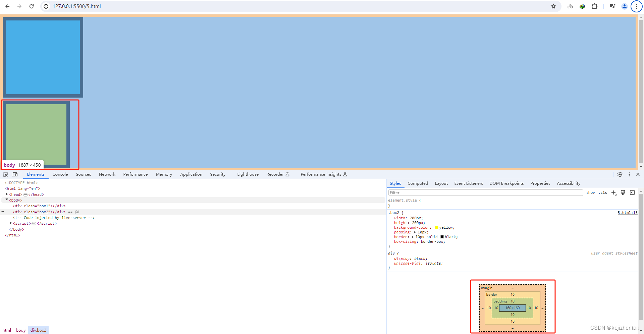Viewport: 644px width, 334px height.
Task: Click the DOCTYPE html line
Action: pos(21,183)
